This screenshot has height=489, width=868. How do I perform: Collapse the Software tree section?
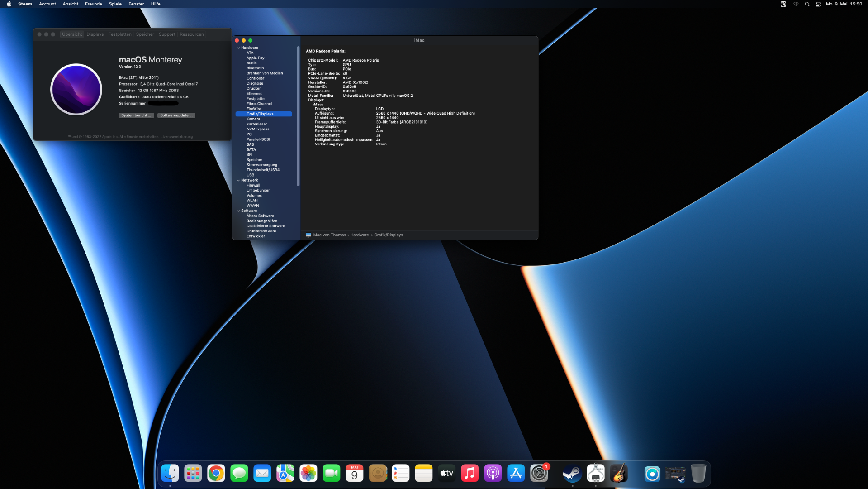click(x=238, y=211)
